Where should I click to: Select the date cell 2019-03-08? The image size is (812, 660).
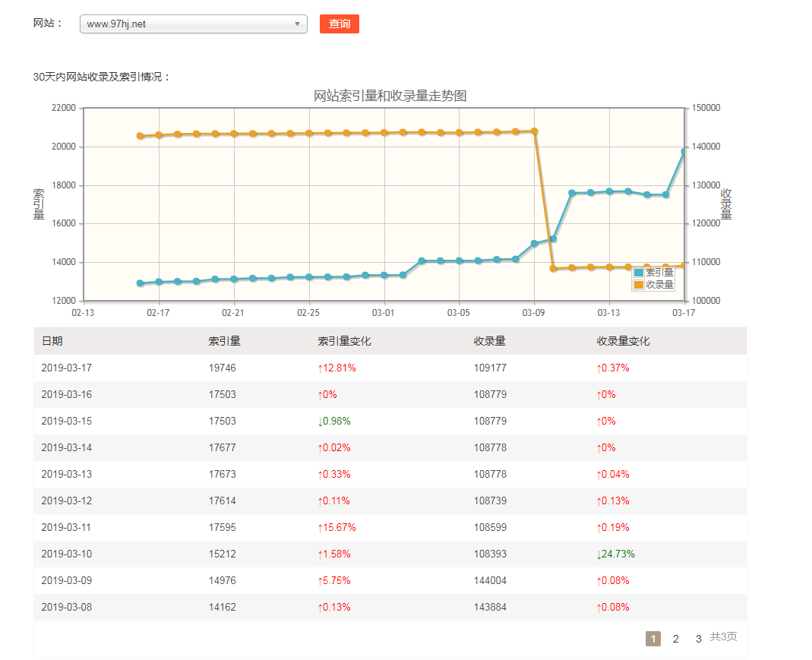pos(67,607)
